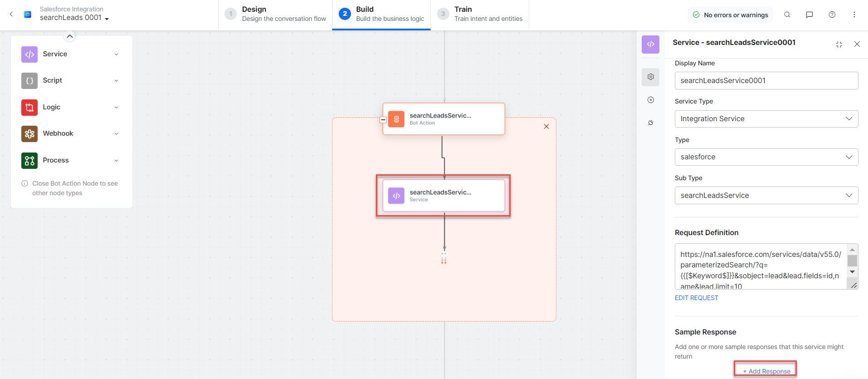Click the search magnifier icon in header

coord(787,15)
